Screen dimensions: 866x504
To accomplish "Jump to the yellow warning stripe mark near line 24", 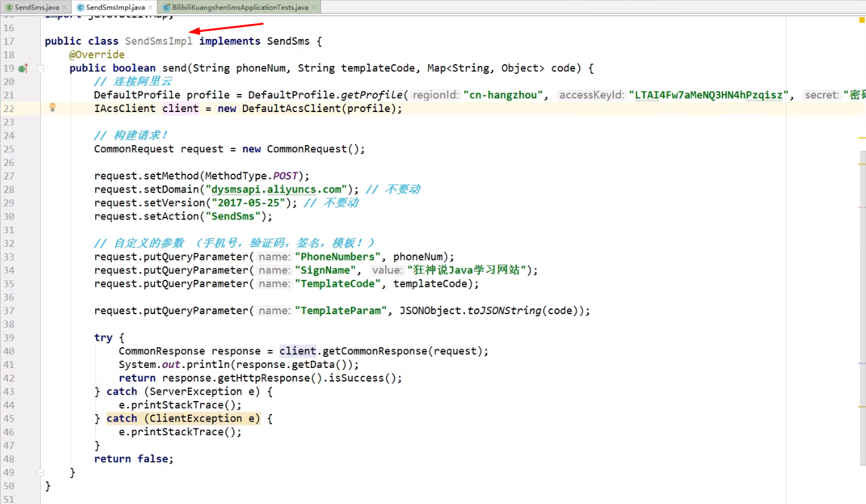I will pyautogui.click(x=861, y=137).
